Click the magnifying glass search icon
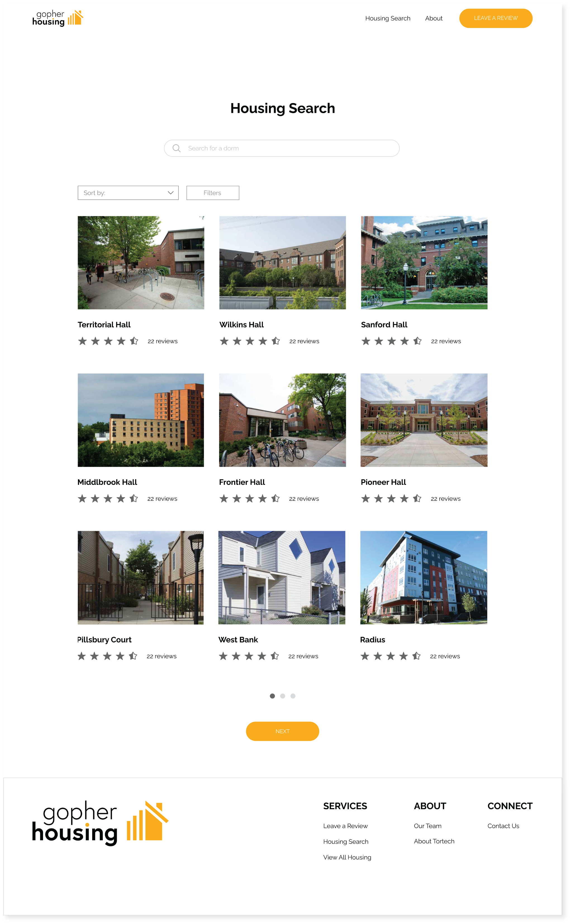This screenshot has height=924, width=571. (176, 148)
